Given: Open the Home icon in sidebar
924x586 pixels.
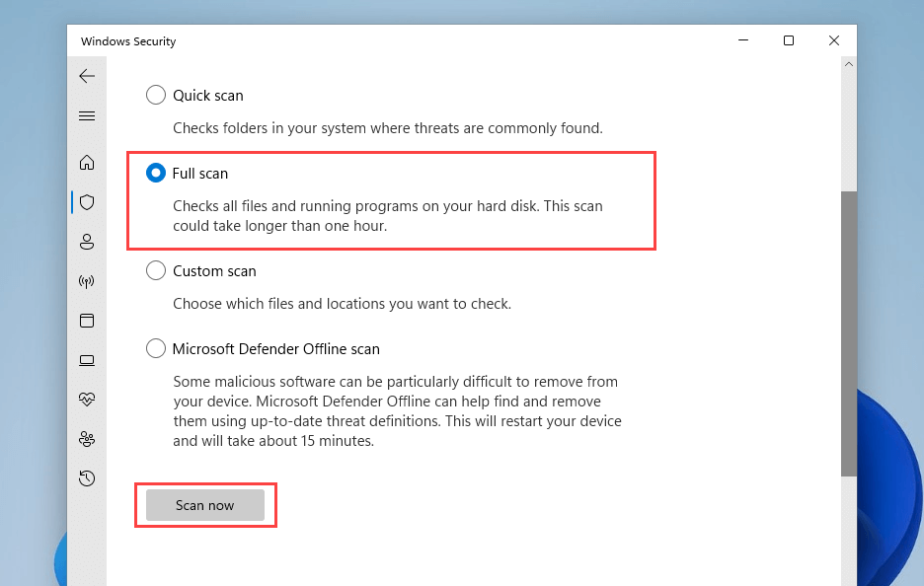Looking at the screenshot, I should point(87,163).
